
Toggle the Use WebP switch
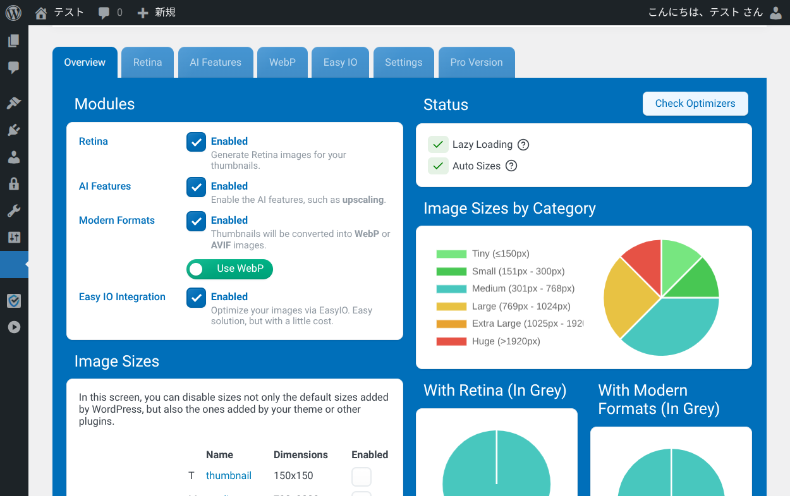click(229, 269)
